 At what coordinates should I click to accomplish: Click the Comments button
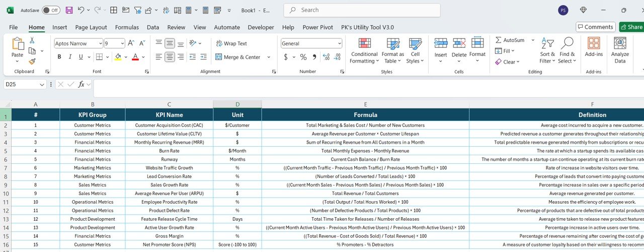coord(596,27)
